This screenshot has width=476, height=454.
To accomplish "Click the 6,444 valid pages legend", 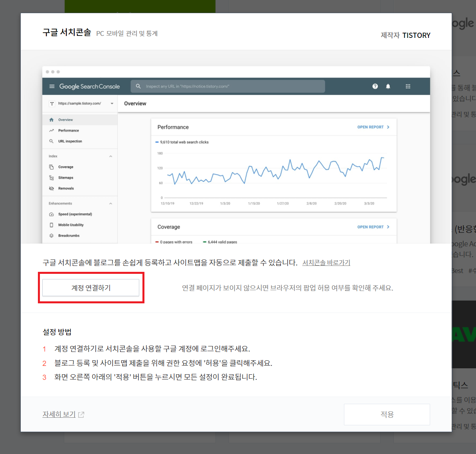I will pyautogui.click(x=220, y=242).
